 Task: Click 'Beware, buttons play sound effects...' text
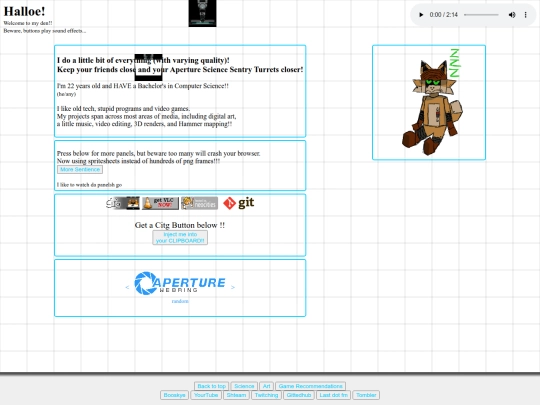45,31
